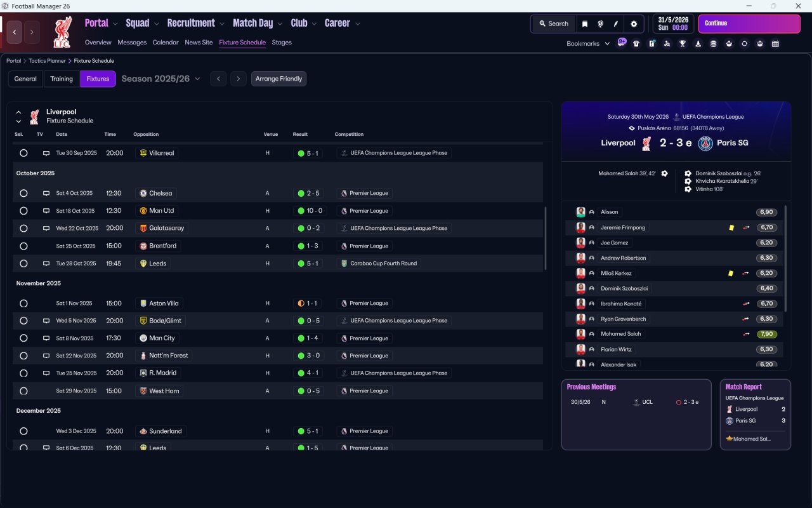
Task: Open the 9+ messages notification icon
Action: click(x=622, y=43)
